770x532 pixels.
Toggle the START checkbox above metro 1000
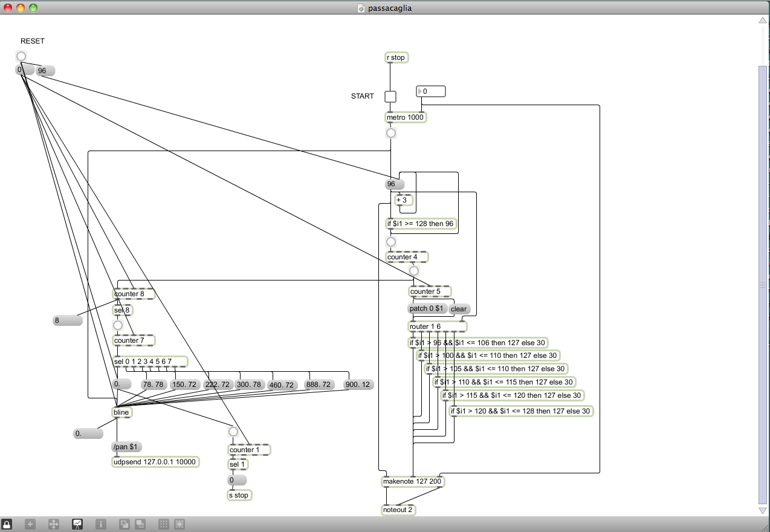pos(391,97)
